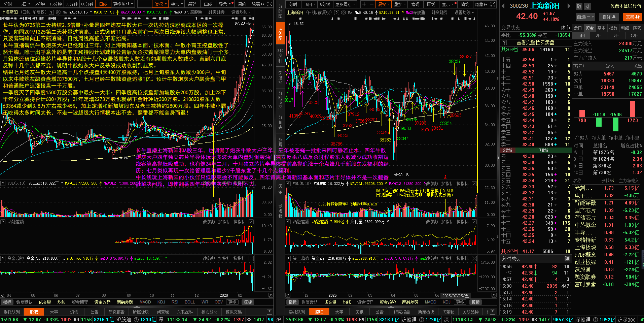The image size is (644, 323).
Task: Select 5日 tab in fund flow panel
Action: pos(616,35)
